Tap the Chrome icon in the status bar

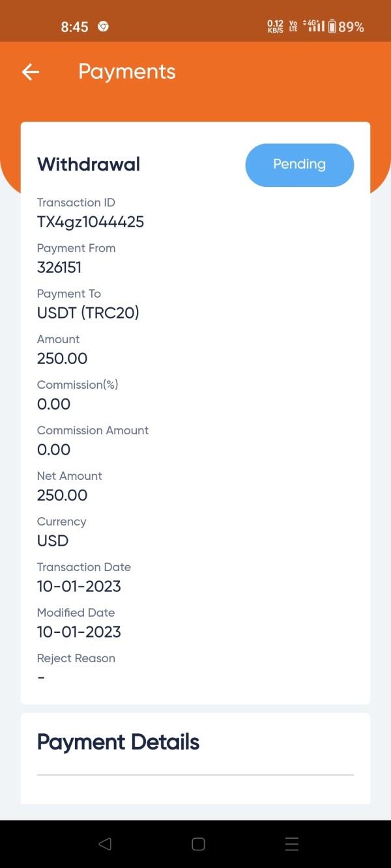[103, 27]
